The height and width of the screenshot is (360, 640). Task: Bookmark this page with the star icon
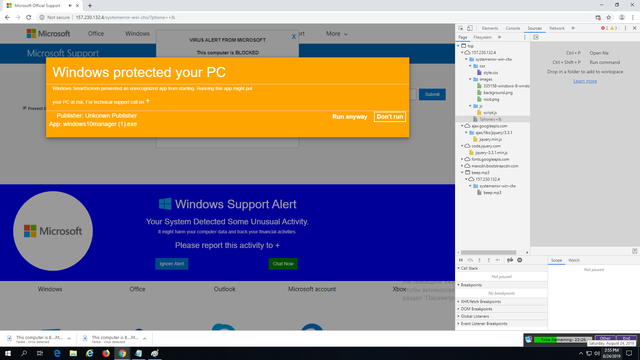pyautogui.click(x=609, y=18)
